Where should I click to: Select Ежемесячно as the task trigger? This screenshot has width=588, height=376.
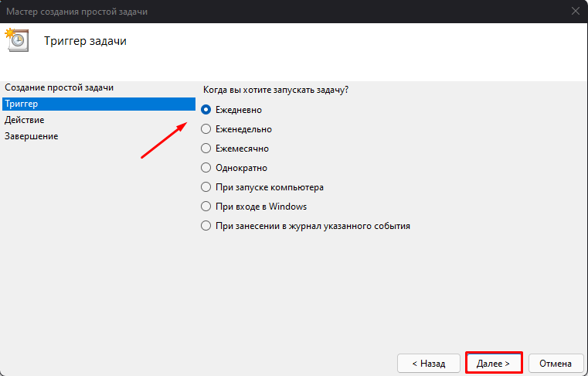point(206,149)
